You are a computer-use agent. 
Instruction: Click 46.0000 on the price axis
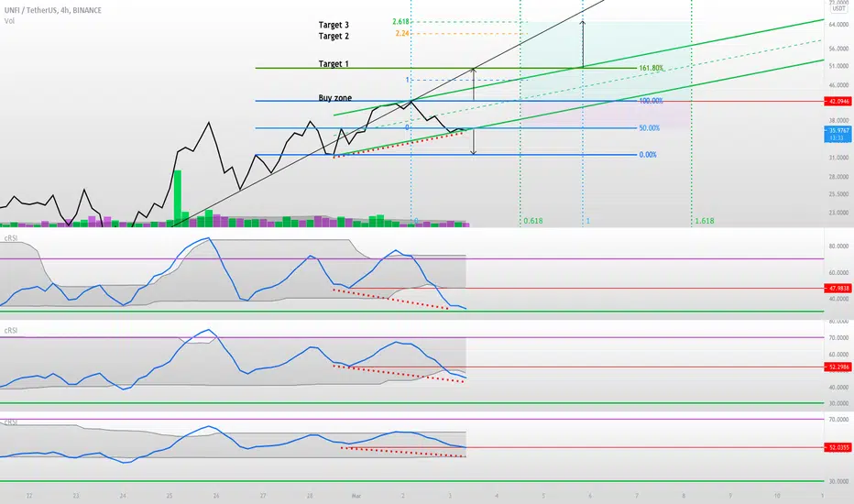tap(838, 85)
